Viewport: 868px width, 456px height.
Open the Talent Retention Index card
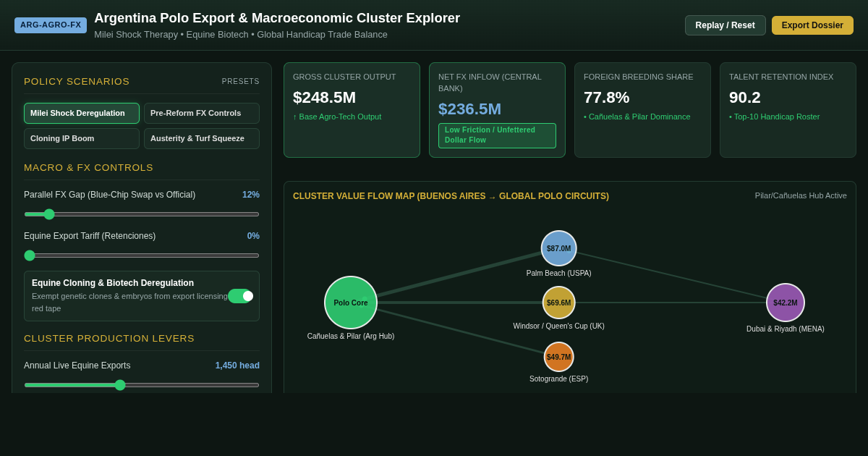788,110
